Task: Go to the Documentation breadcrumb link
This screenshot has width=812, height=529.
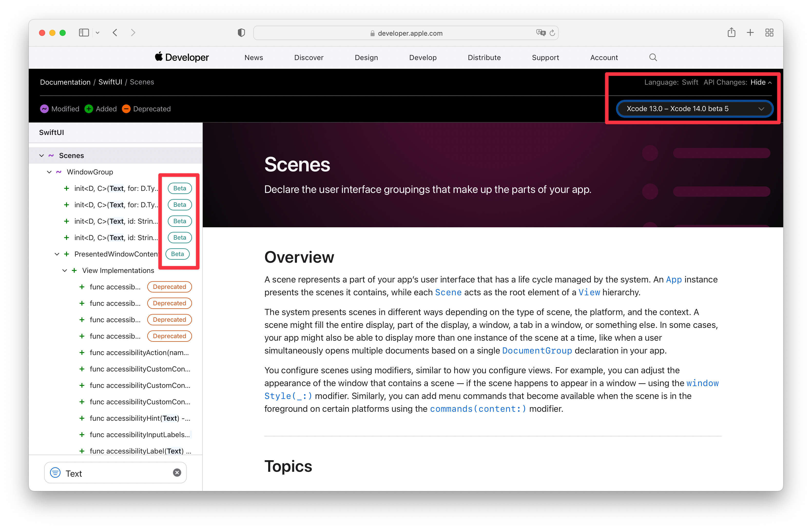Action: 65,82
